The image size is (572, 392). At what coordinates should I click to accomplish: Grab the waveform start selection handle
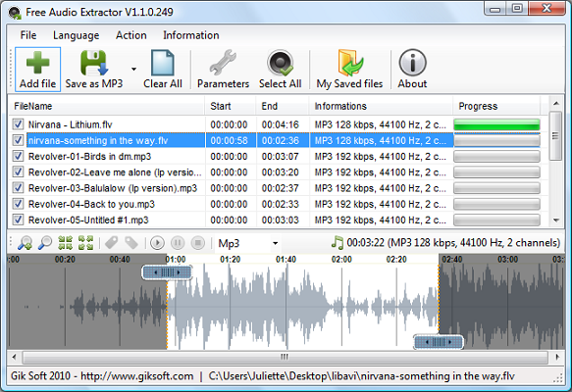pyautogui.click(x=167, y=272)
